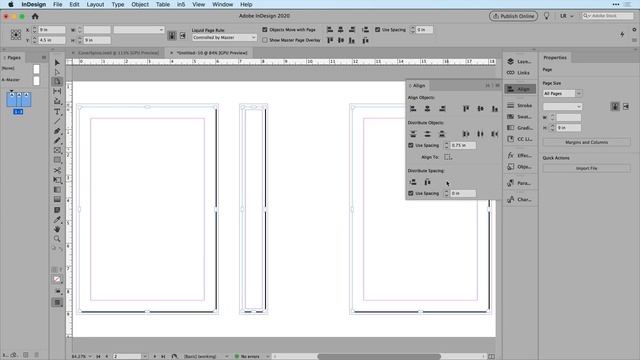
Task: Open page size dropdown in control bar
Action: [139, 30]
